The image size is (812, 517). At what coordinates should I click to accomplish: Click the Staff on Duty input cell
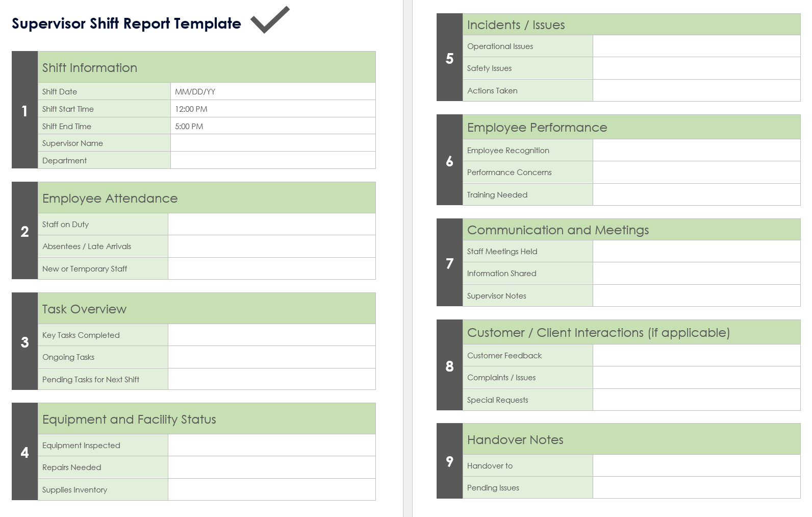pos(271,225)
